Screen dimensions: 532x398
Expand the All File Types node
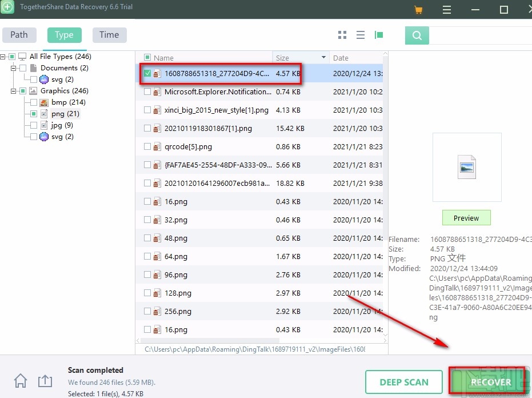point(3,56)
